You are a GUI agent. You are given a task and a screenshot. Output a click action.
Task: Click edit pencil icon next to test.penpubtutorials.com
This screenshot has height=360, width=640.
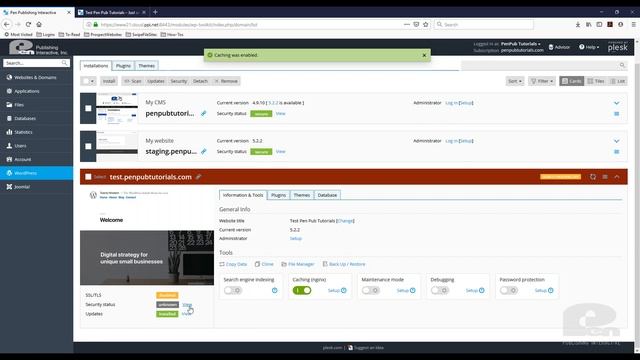point(198,177)
